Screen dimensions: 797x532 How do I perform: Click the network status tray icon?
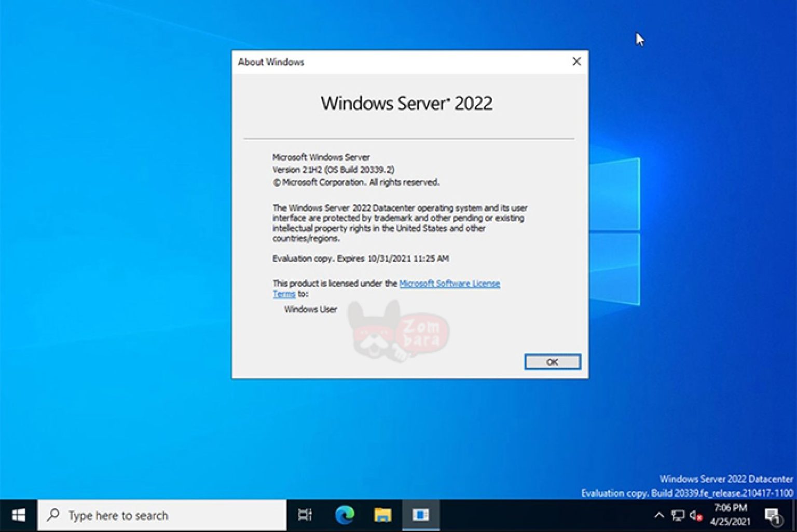coord(678,515)
